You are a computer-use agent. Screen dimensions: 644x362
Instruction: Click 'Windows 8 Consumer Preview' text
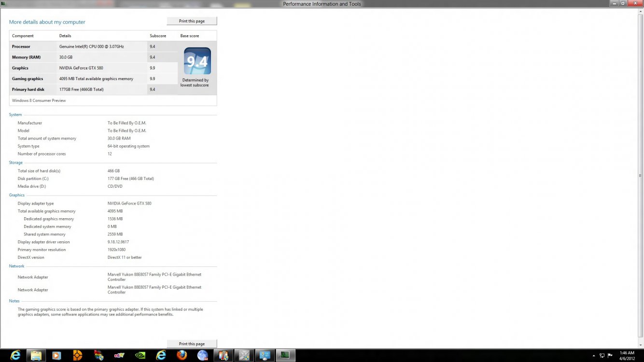click(x=39, y=100)
